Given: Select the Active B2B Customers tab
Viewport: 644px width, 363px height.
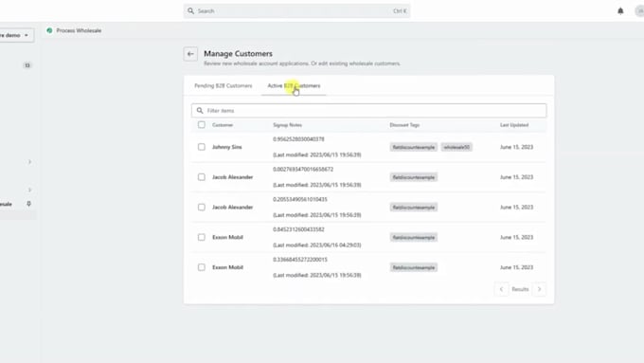Looking at the screenshot, I should point(294,86).
